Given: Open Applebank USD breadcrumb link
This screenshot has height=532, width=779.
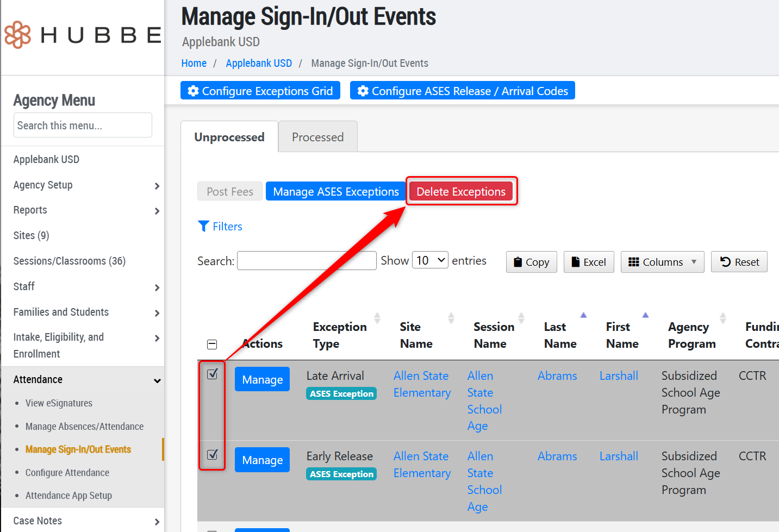Looking at the screenshot, I should (x=259, y=63).
